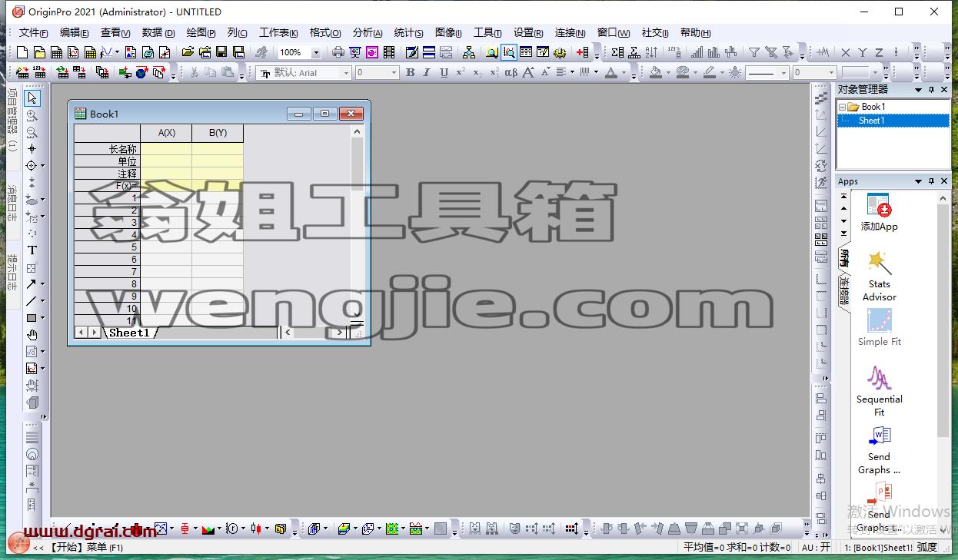Screen dimensions: 958x560
Task: Click the font color A button
Action: click(610, 72)
